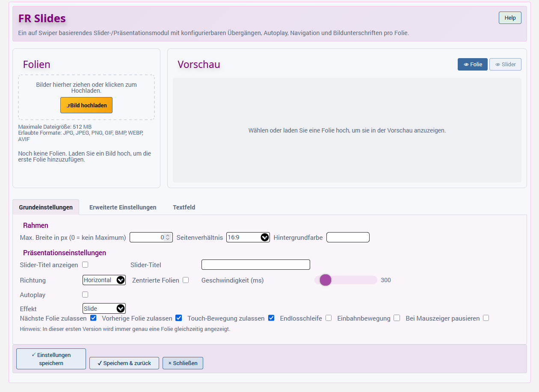Open the Help button
Screen dimensions: 539x392
tap(510, 18)
